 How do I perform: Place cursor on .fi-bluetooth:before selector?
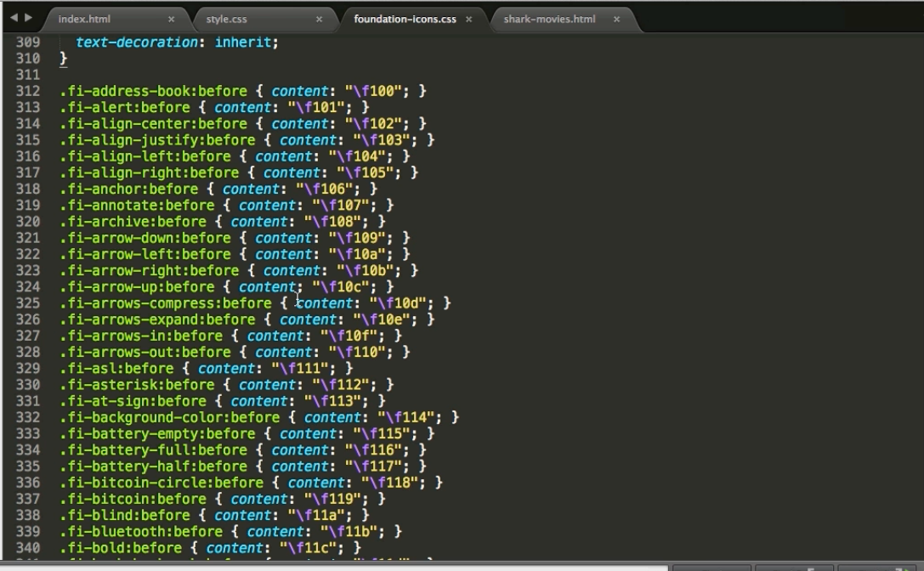coord(145,532)
